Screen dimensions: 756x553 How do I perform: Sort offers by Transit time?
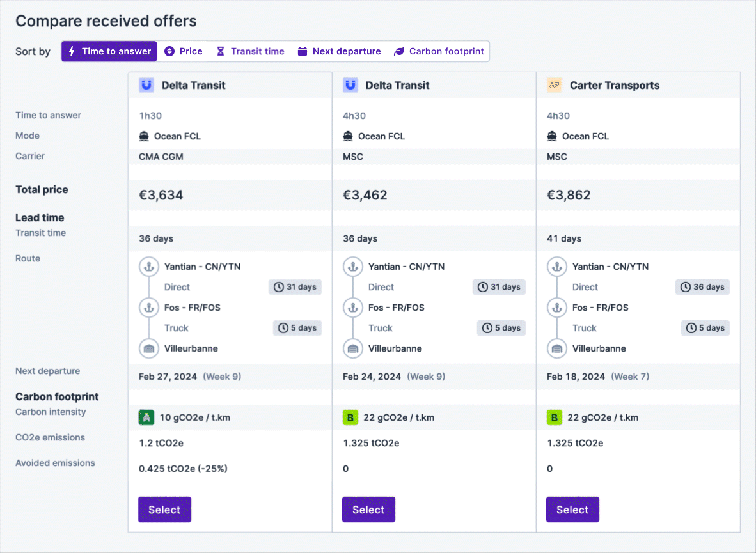(250, 51)
